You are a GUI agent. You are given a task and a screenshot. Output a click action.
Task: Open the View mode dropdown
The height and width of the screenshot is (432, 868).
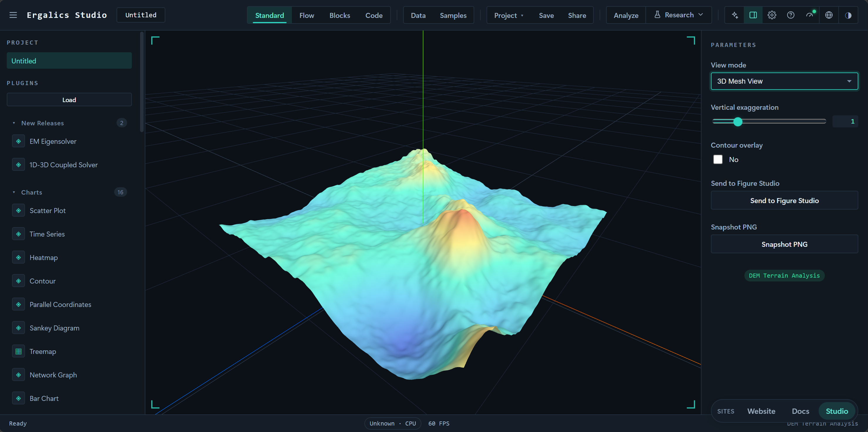point(784,81)
